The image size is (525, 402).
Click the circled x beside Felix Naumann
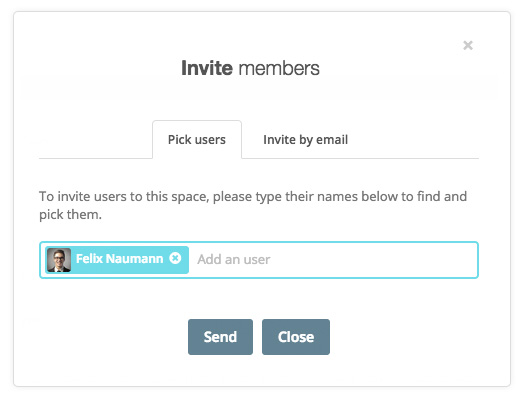coord(175,258)
